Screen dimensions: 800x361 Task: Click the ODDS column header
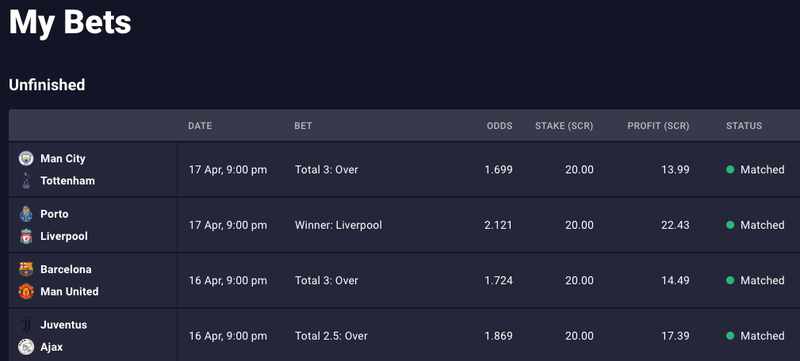[499, 125]
